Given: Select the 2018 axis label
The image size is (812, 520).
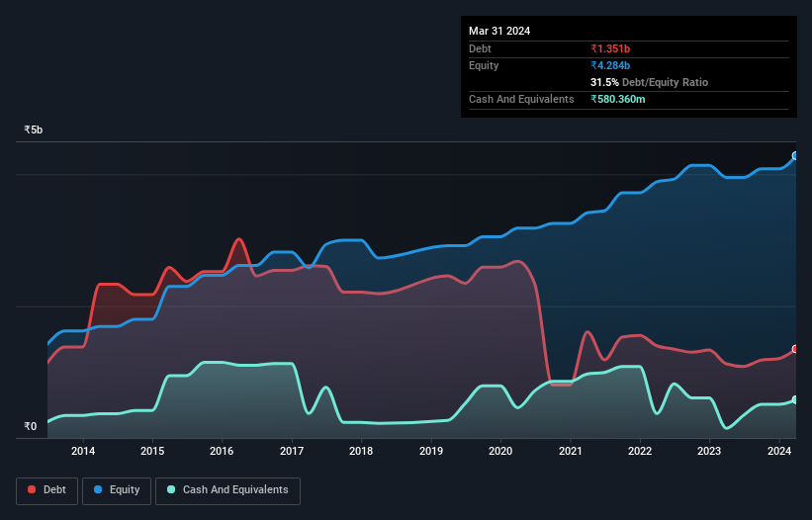Looking at the screenshot, I should 361,451.
